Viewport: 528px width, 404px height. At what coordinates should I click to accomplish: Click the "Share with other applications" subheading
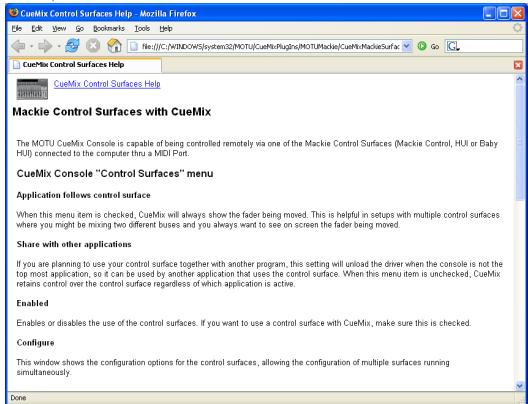tap(74, 244)
